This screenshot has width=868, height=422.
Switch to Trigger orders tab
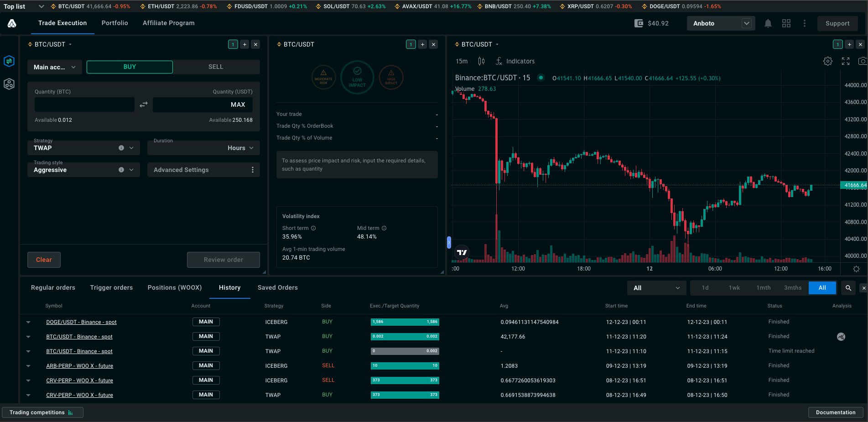(111, 287)
